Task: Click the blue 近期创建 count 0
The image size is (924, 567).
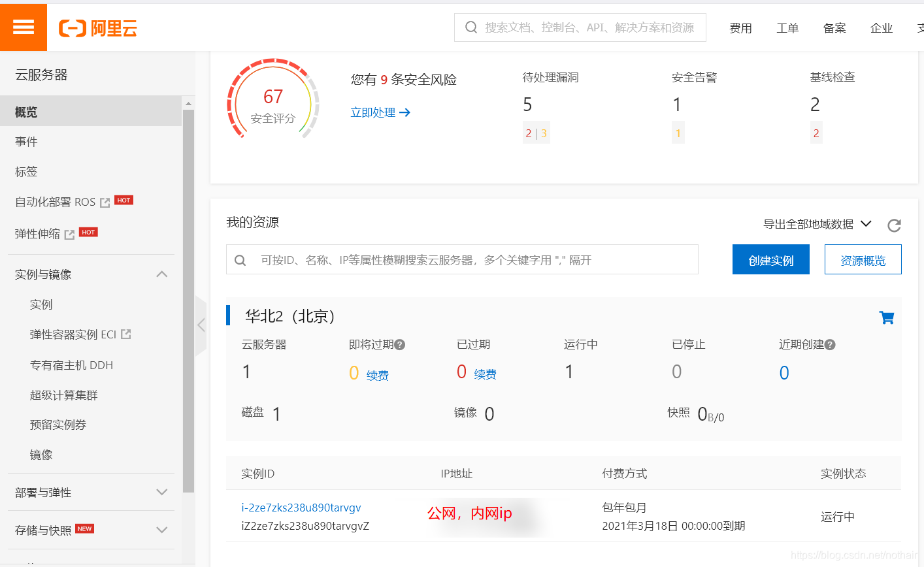Action: tap(784, 373)
